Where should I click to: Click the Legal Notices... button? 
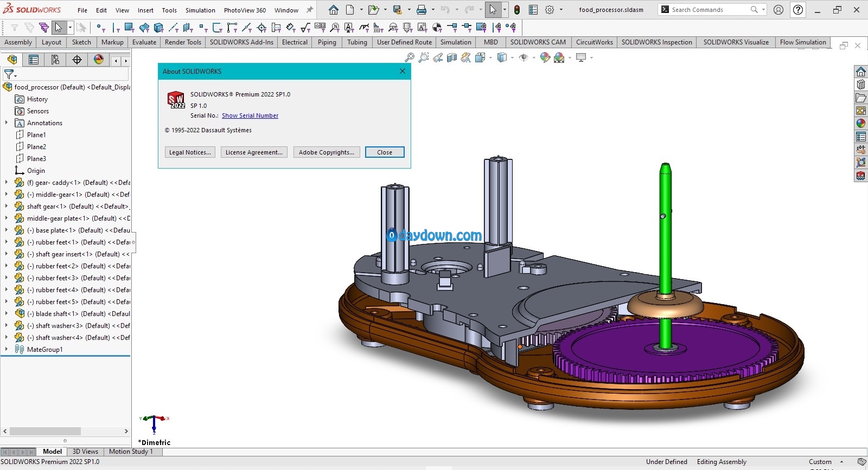point(190,152)
